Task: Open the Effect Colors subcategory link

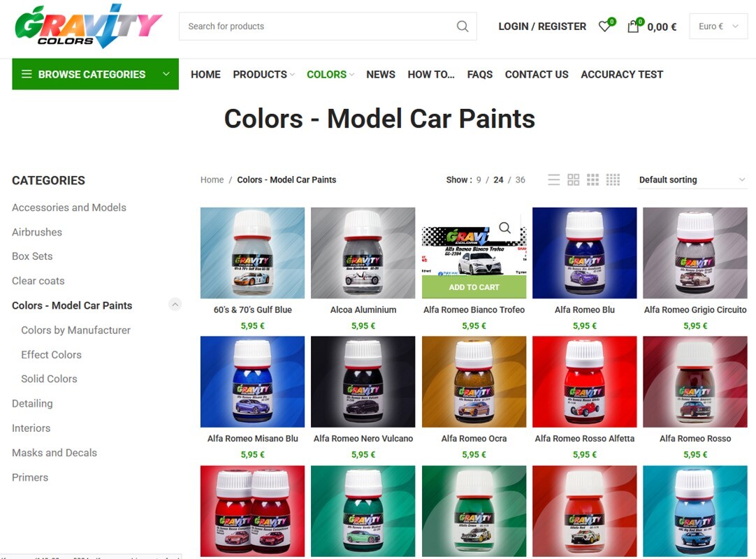Action: tap(51, 354)
